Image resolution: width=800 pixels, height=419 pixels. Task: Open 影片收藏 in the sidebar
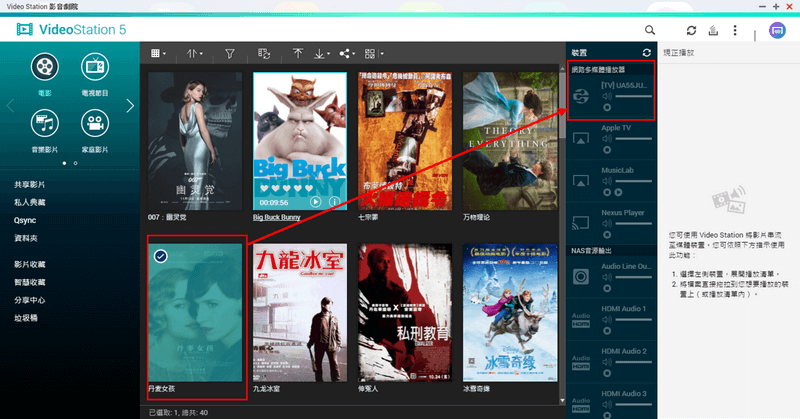coord(30,264)
